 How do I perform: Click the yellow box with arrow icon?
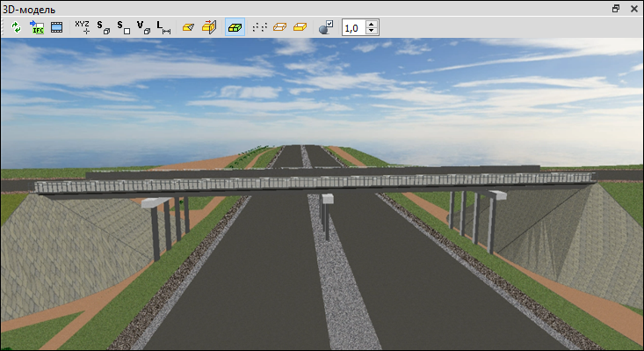pyautogui.click(x=188, y=27)
